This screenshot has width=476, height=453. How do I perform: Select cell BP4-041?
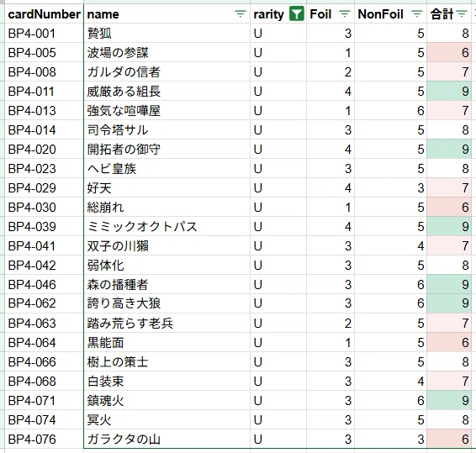point(44,246)
